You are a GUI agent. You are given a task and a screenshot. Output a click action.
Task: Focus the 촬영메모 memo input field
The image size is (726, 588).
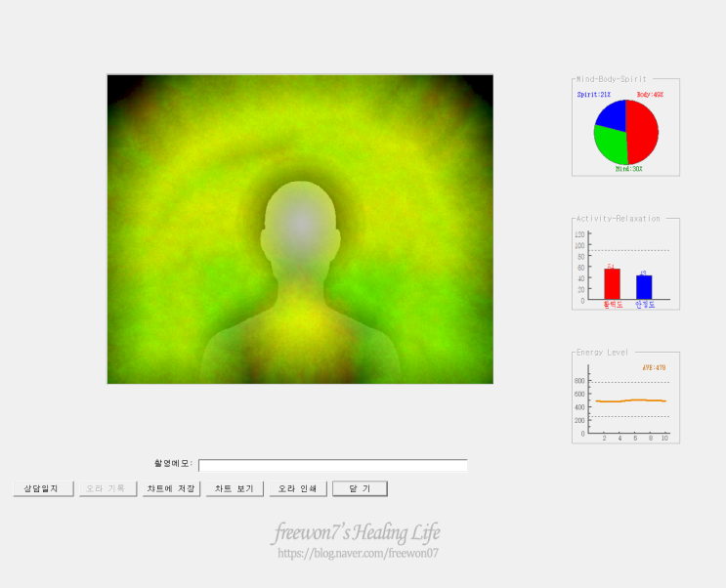coord(333,465)
